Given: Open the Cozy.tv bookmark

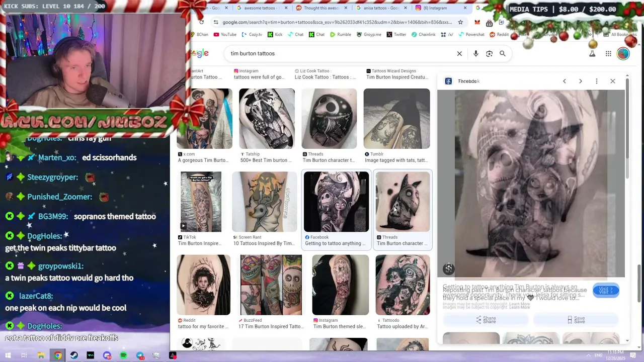Looking at the screenshot, I should coord(252,35).
